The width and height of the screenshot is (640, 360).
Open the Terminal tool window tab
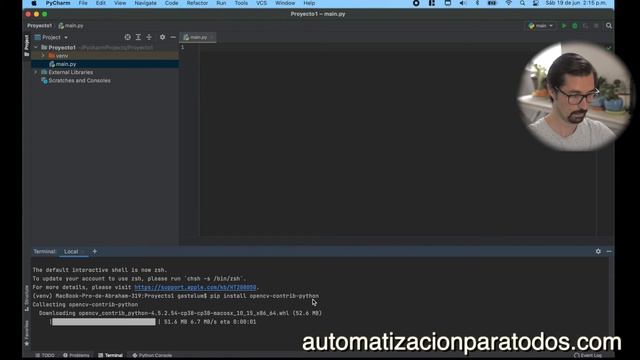(x=110, y=356)
